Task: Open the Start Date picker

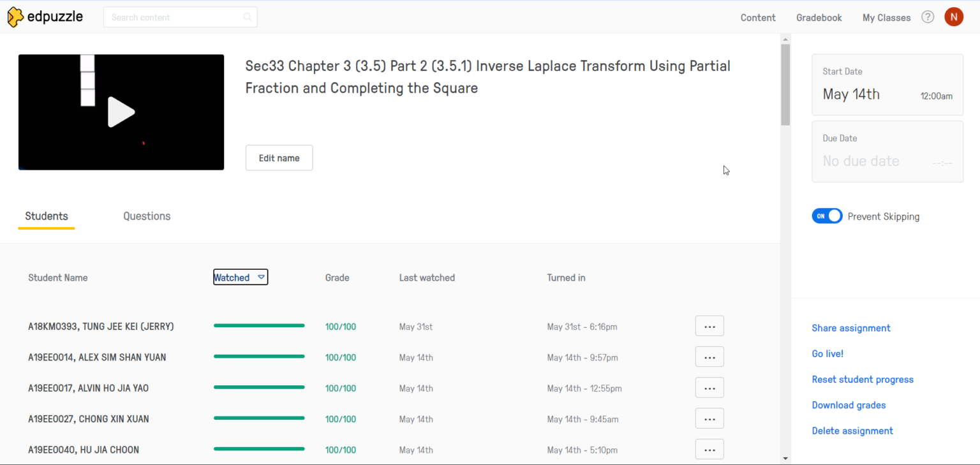Action: click(x=887, y=85)
